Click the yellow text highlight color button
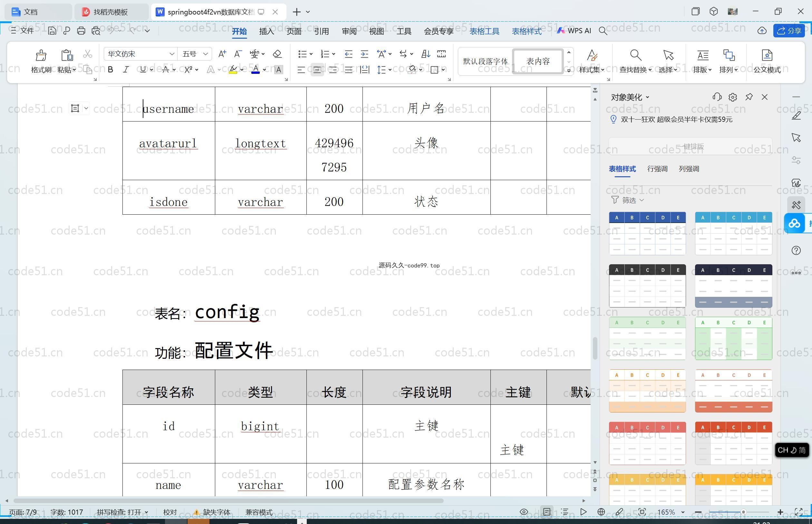Image resolution: width=812 pixels, height=524 pixels. pyautogui.click(x=233, y=70)
